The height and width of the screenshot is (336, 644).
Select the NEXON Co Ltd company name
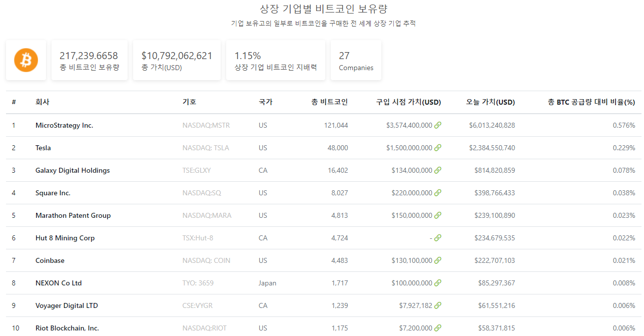[x=59, y=283]
